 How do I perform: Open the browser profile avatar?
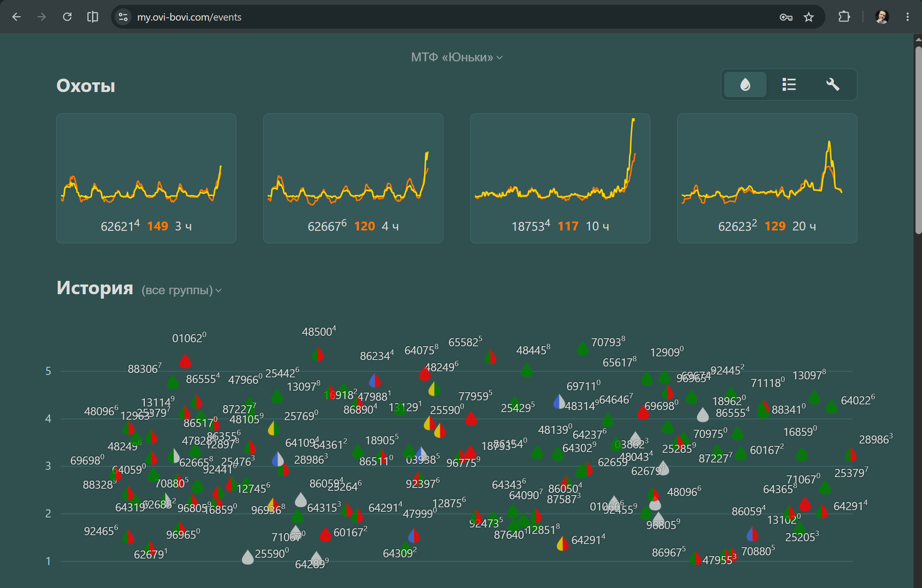882,17
